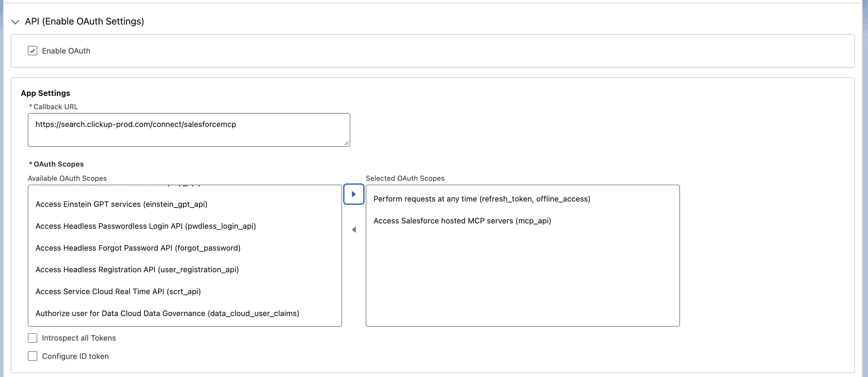The image size is (868, 377).
Task: Click the left arrow to remove scope
Action: 354,230
